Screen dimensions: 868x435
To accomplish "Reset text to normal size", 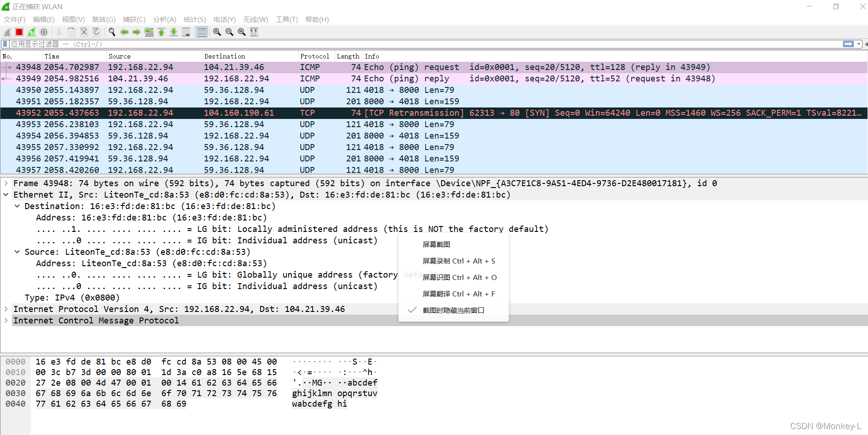I will click(x=242, y=32).
